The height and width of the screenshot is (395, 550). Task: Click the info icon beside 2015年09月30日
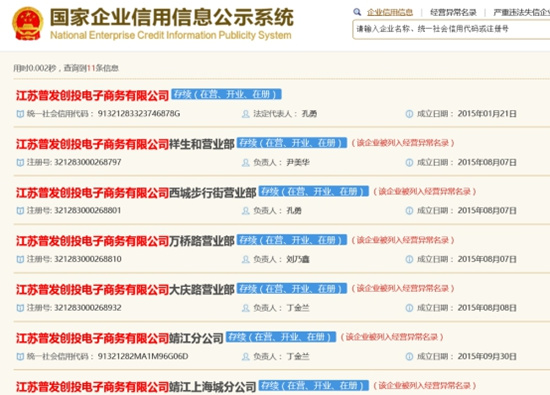409,356
